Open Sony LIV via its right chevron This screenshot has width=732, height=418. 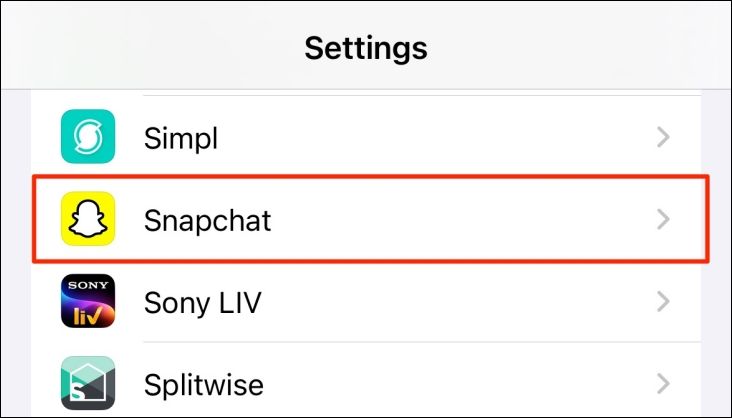(x=662, y=301)
